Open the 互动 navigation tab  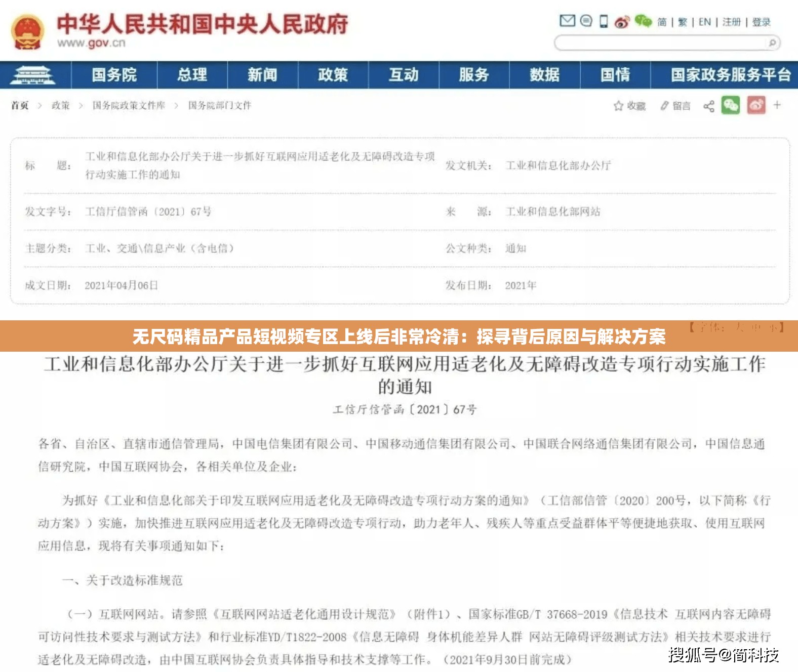[404, 75]
